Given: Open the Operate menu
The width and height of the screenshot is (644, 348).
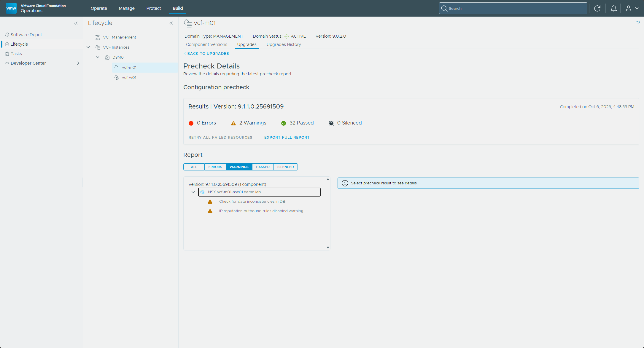Looking at the screenshot, I should [99, 8].
